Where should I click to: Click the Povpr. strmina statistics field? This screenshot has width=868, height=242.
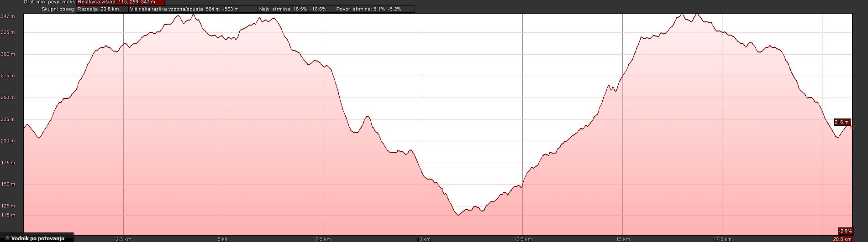pyautogui.click(x=368, y=9)
